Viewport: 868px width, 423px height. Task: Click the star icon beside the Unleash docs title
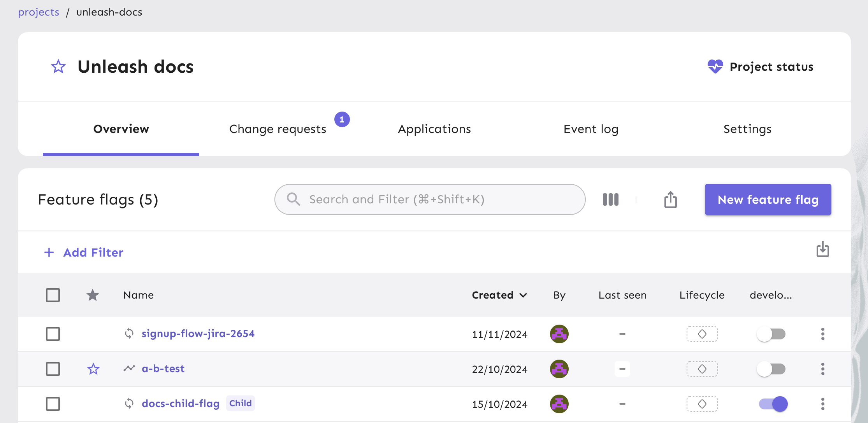(x=58, y=66)
